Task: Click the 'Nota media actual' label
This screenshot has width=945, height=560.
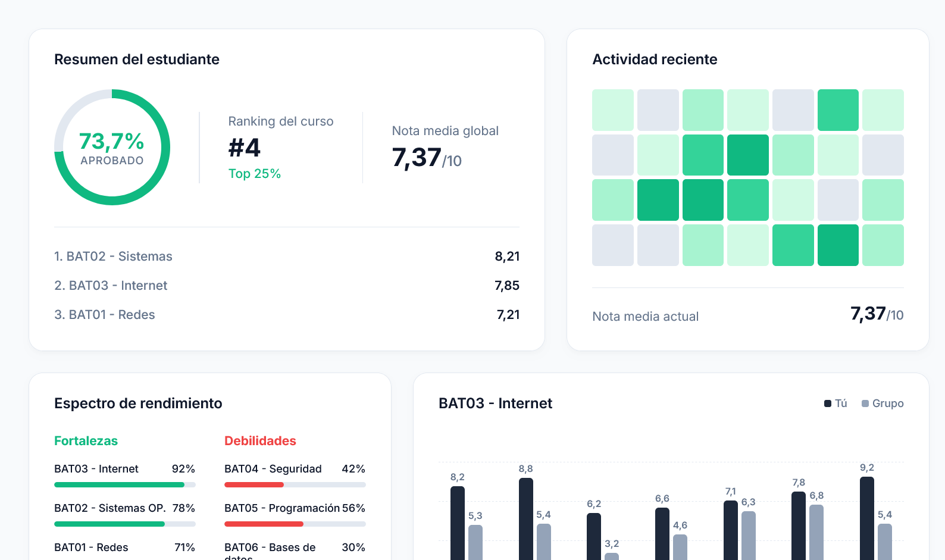Action: (x=646, y=317)
